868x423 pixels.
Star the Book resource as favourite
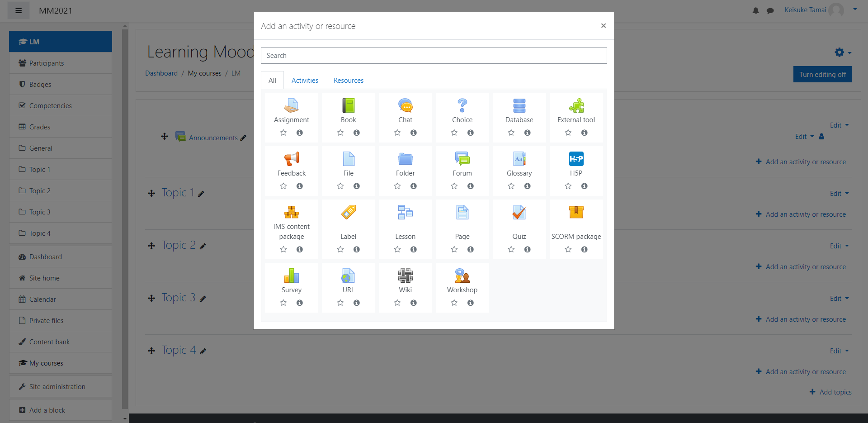[340, 133]
